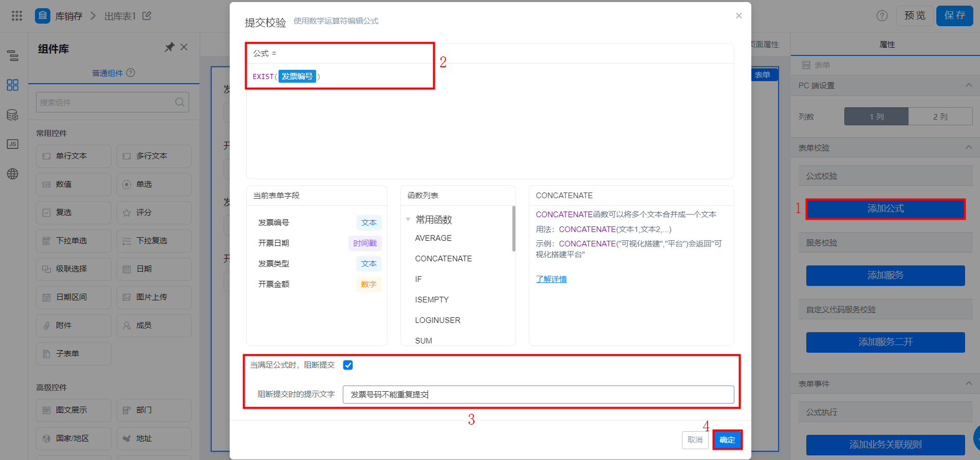This screenshot has width=980, height=460.
Task: Select the 1 列 column option
Action: coord(876,117)
